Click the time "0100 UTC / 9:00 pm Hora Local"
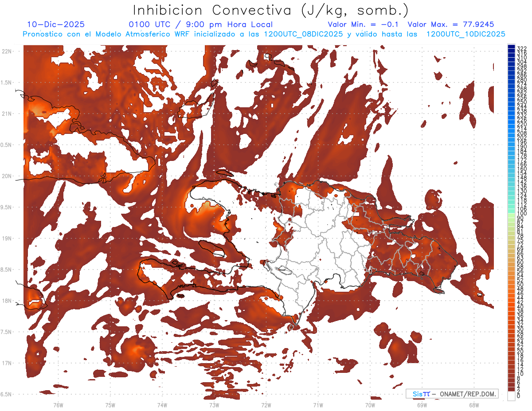This screenshot has height=411, width=532. pyautogui.click(x=201, y=24)
